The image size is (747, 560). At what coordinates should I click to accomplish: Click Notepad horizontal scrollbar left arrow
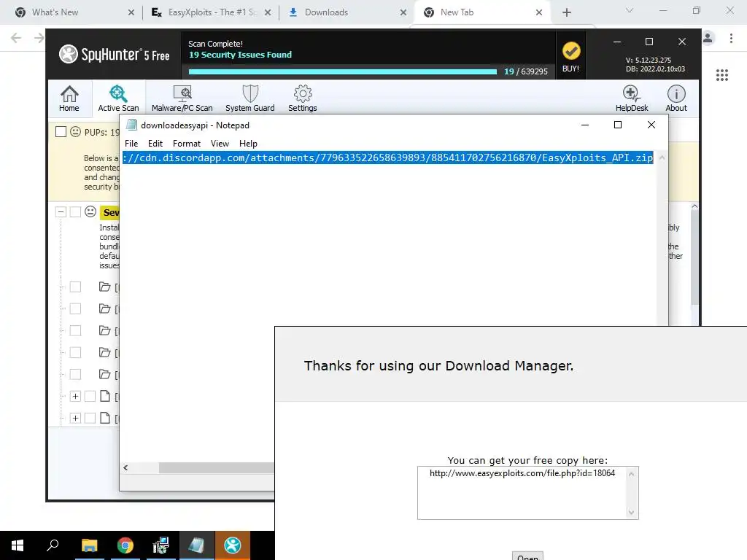(x=125, y=467)
